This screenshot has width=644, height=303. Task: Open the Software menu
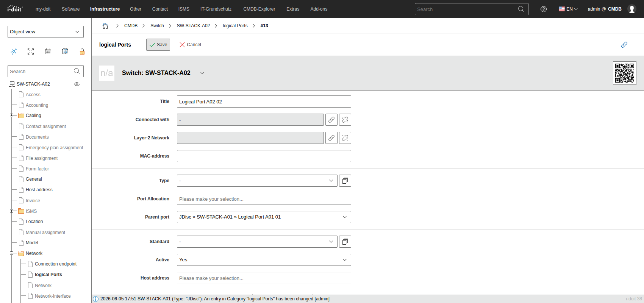tap(71, 9)
